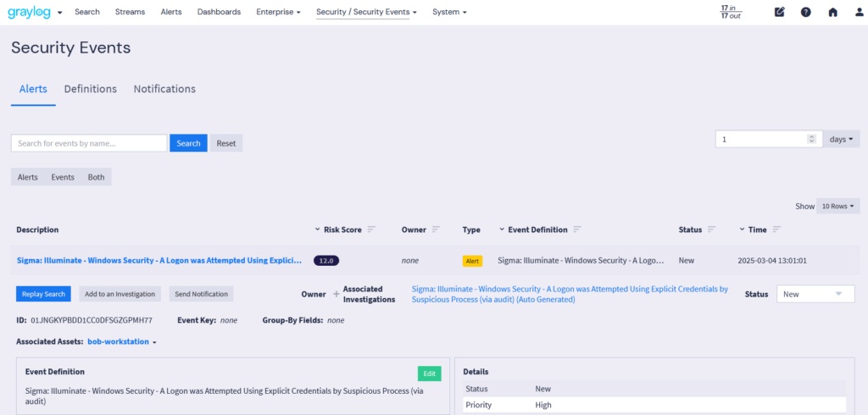Image resolution: width=868 pixels, height=415 pixels.
Task: Click the Replay Search button
Action: tap(43, 294)
